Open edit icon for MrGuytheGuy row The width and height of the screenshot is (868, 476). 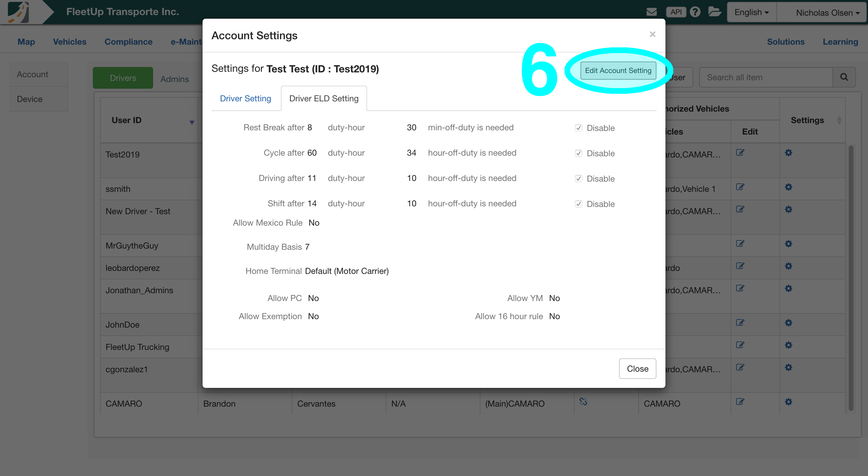point(740,243)
